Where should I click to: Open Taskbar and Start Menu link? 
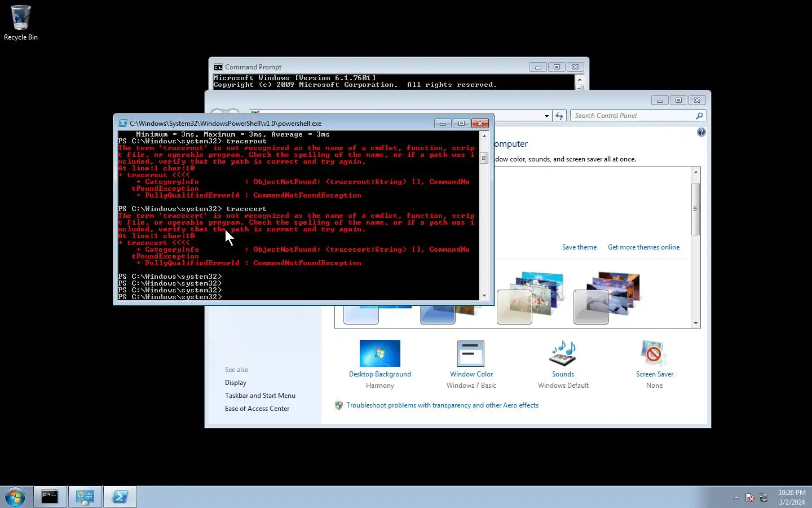tap(260, 396)
